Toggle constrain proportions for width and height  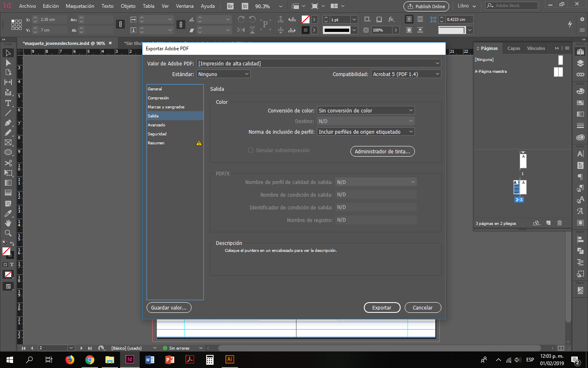120,25
